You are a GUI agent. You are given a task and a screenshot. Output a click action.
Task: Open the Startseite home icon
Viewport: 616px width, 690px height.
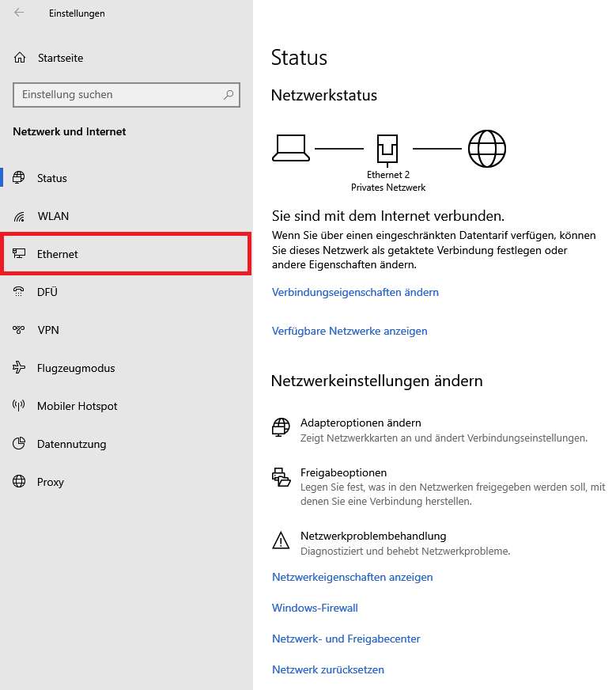(x=20, y=58)
